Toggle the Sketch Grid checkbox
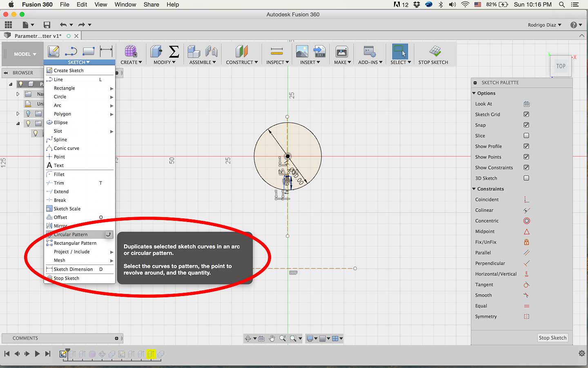588x368 pixels. pyautogui.click(x=526, y=114)
